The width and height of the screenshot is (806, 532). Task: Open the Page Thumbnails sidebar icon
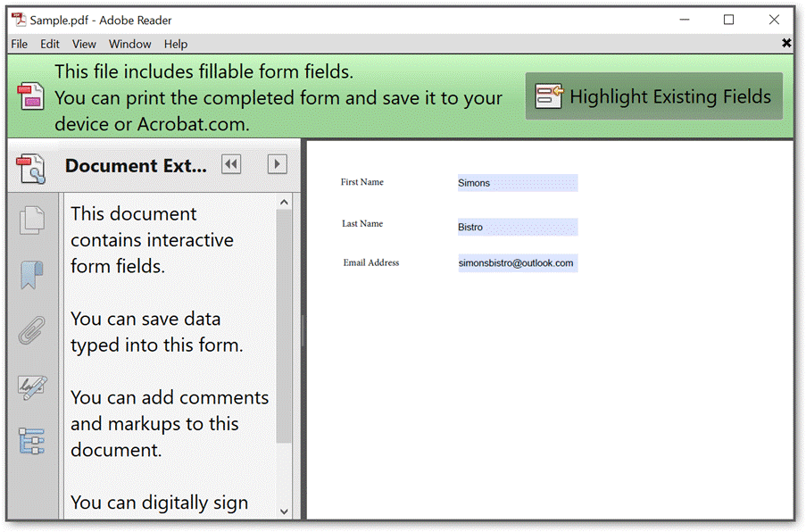(x=32, y=220)
